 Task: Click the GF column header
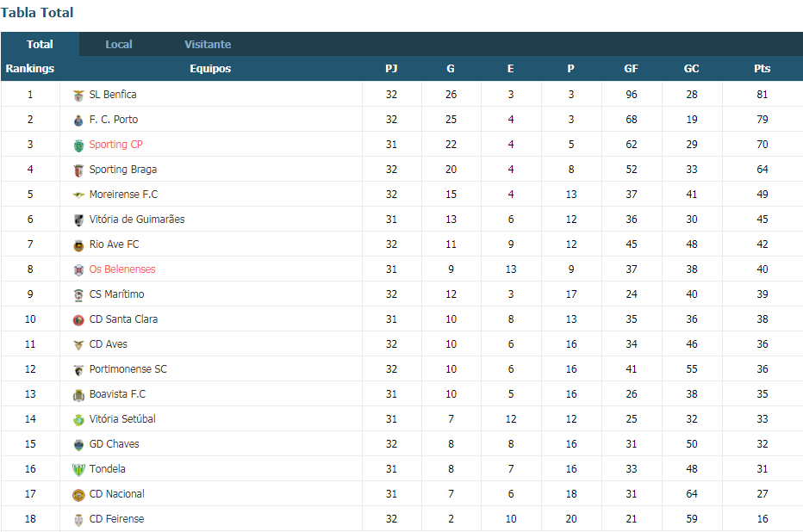tap(631, 69)
